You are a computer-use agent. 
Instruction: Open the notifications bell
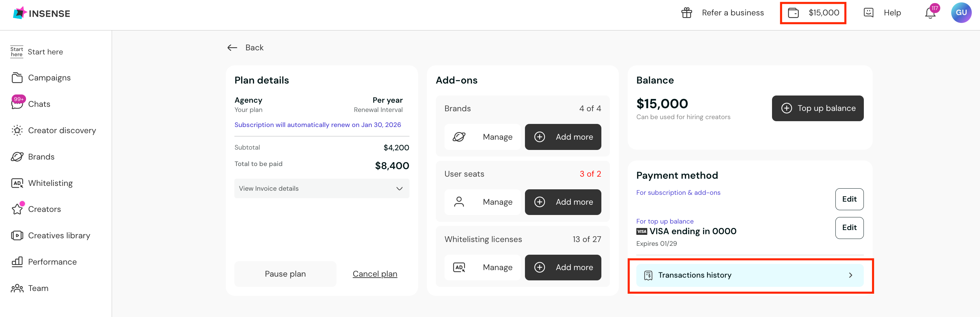pyautogui.click(x=930, y=13)
